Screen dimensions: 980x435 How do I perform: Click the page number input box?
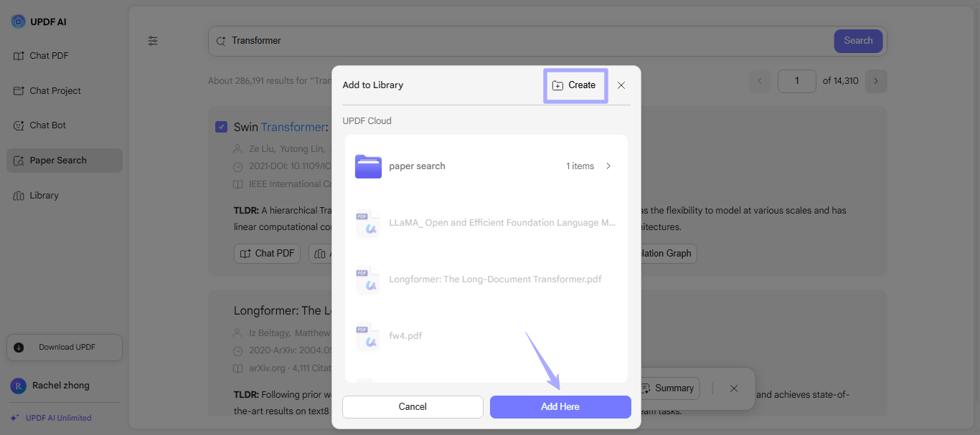[x=797, y=81]
